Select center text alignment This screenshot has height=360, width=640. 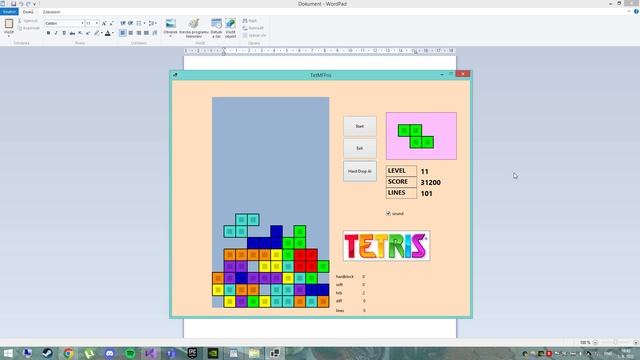tap(131, 33)
